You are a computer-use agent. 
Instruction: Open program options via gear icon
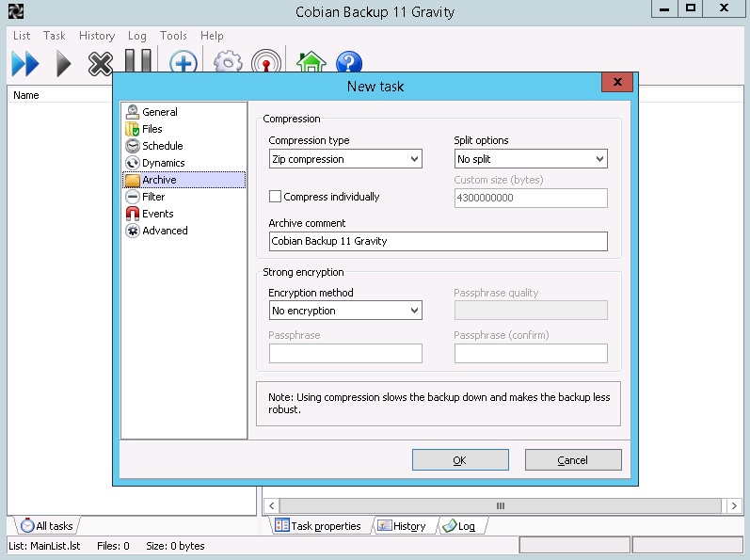click(228, 62)
